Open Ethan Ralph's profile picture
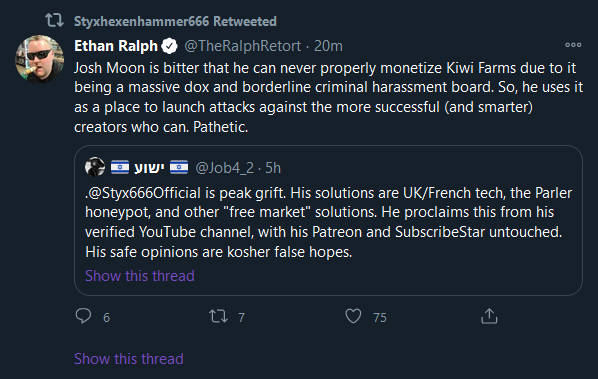 pos(39,59)
